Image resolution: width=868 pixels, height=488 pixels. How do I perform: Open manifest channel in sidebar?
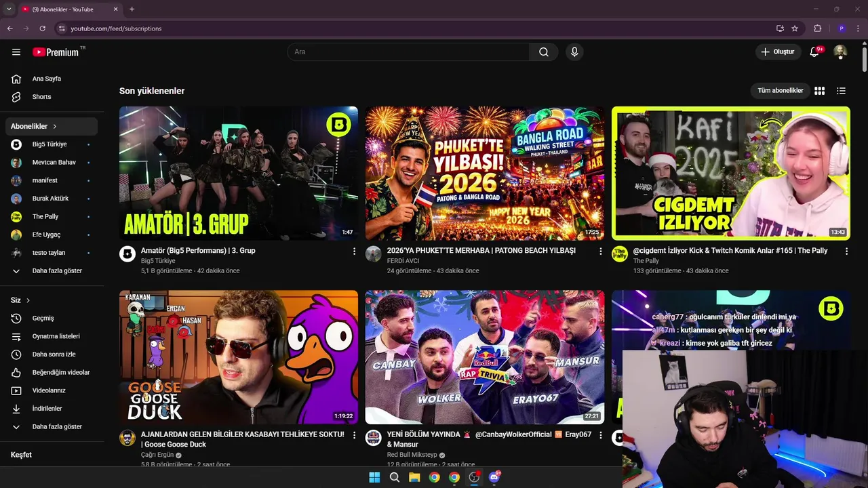(52, 180)
